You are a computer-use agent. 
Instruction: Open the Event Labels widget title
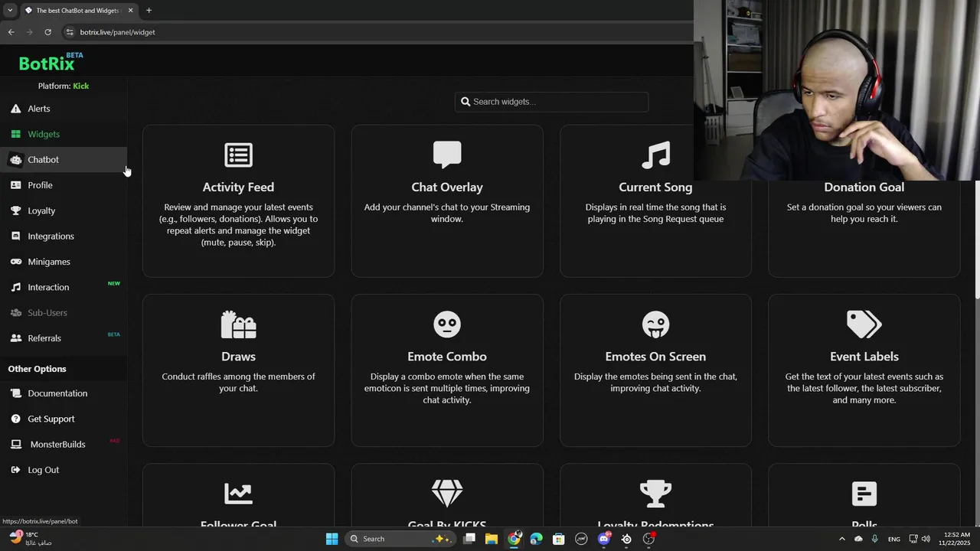coord(864,357)
